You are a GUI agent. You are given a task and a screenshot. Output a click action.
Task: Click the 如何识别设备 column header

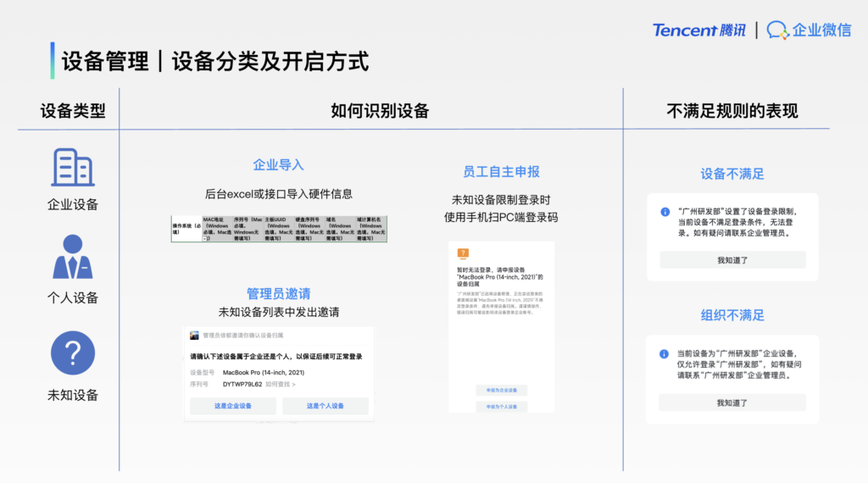point(380,111)
